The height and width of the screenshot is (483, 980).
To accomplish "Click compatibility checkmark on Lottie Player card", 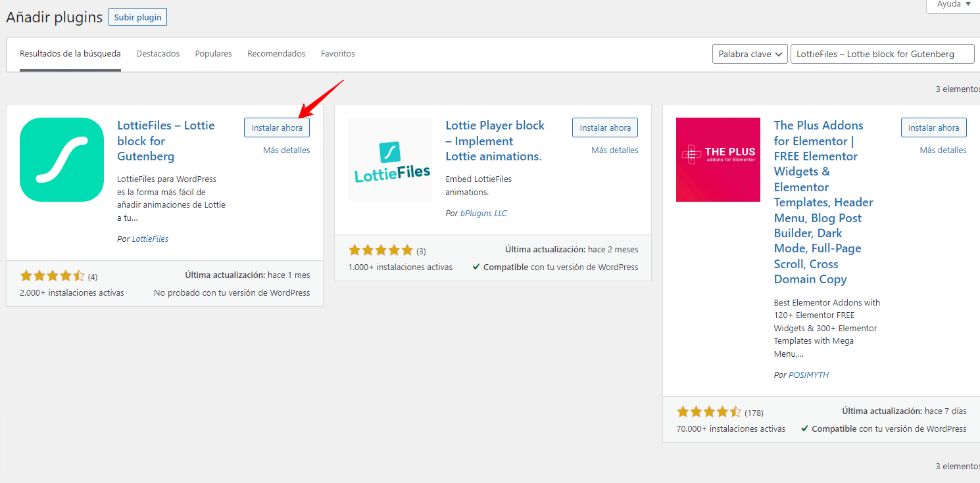I will [x=476, y=267].
